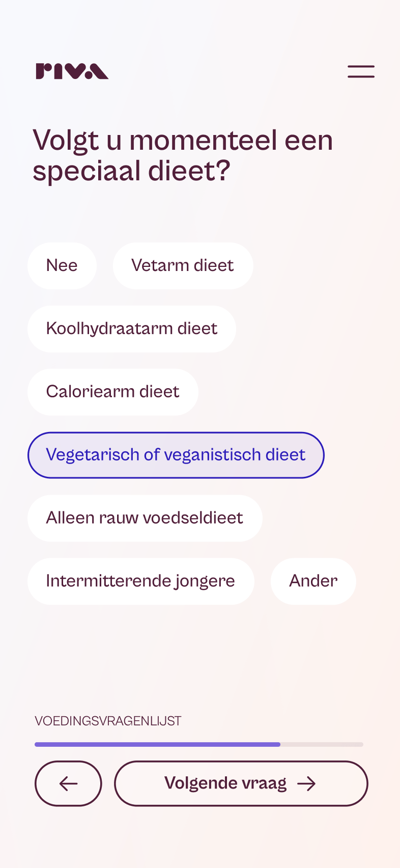Pick the Caloriearm dieet option
The image size is (400, 868).
[x=113, y=392]
